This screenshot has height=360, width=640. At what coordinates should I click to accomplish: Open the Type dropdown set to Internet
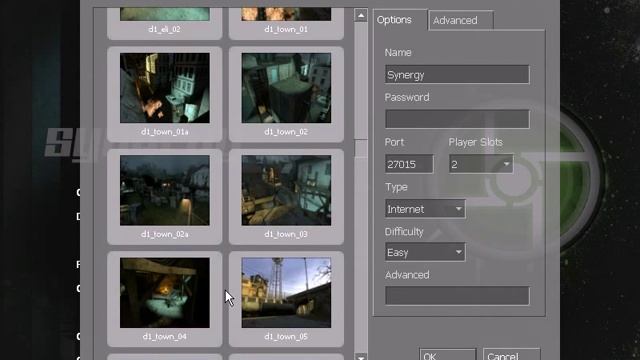tap(425, 209)
